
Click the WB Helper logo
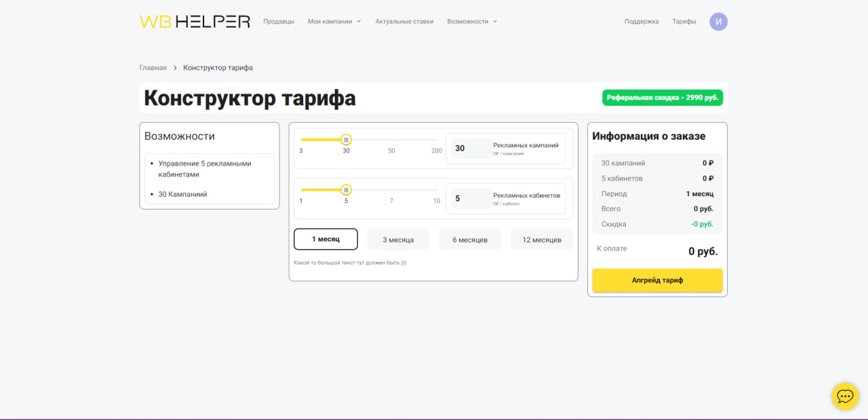pyautogui.click(x=195, y=22)
